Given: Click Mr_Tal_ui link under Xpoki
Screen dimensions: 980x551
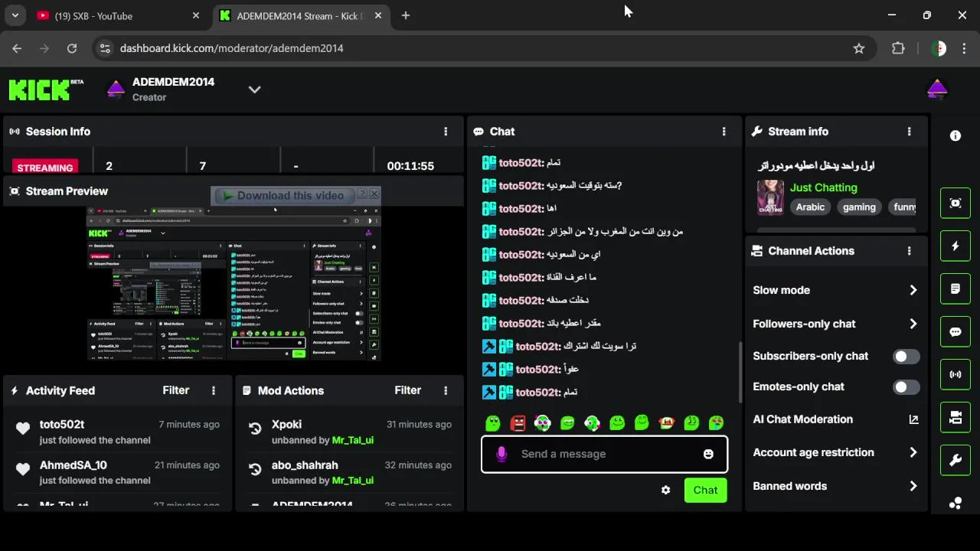Looking at the screenshot, I should [353, 440].
